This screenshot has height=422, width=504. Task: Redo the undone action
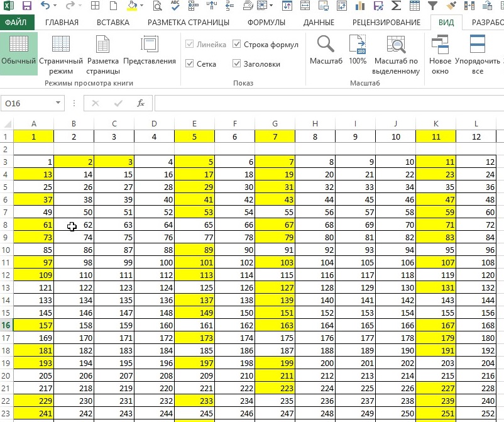click(x=70, y=5)
